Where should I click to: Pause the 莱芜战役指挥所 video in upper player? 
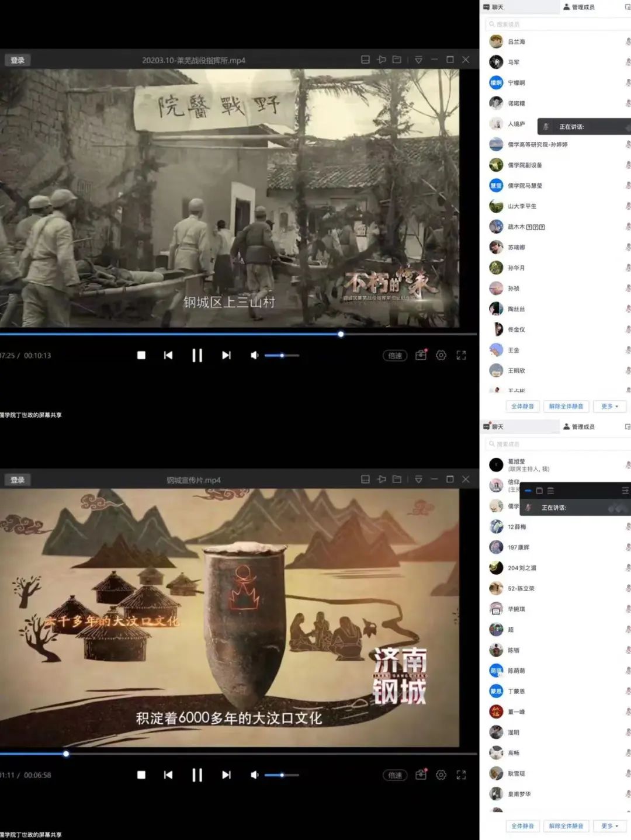tap(197, 355)
